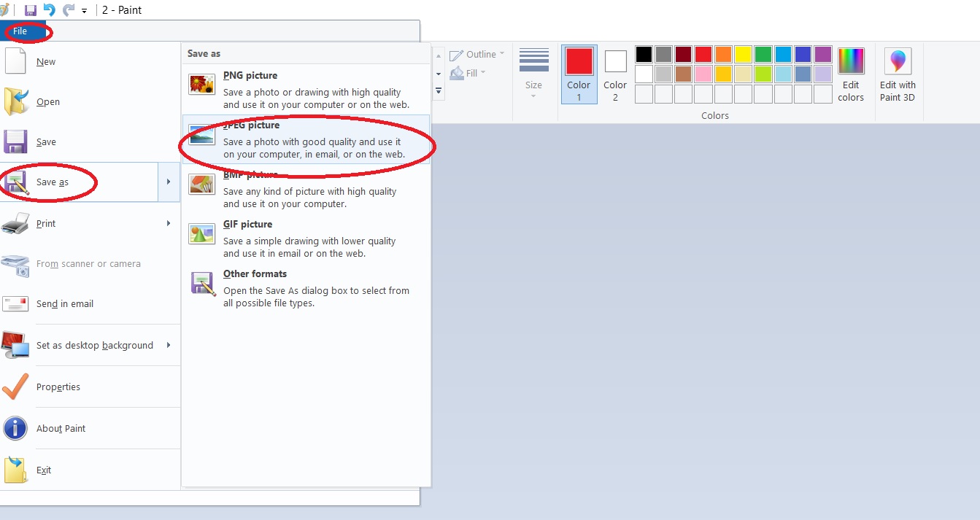
Task: Expand the Save as submenu arrow
Action: tap(169, 182)
